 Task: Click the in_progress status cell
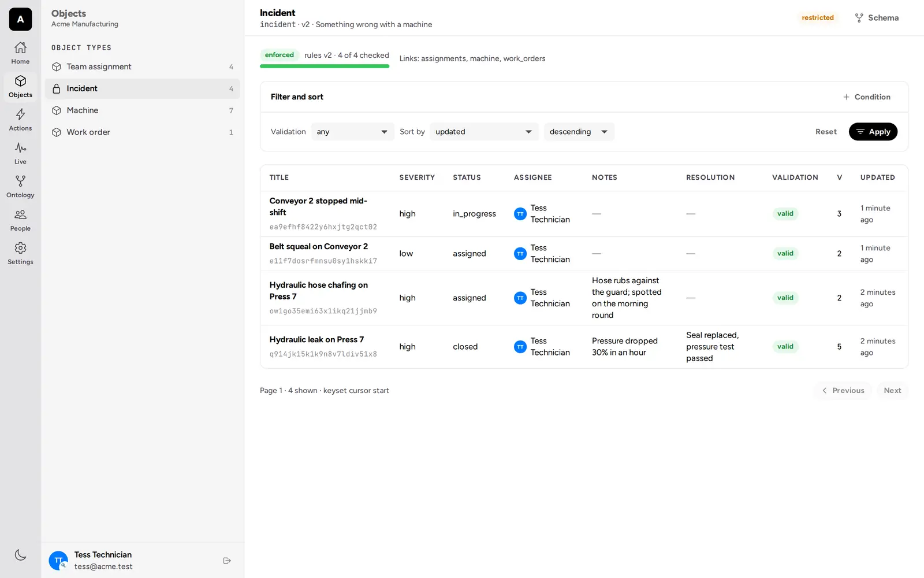[474, 214]
